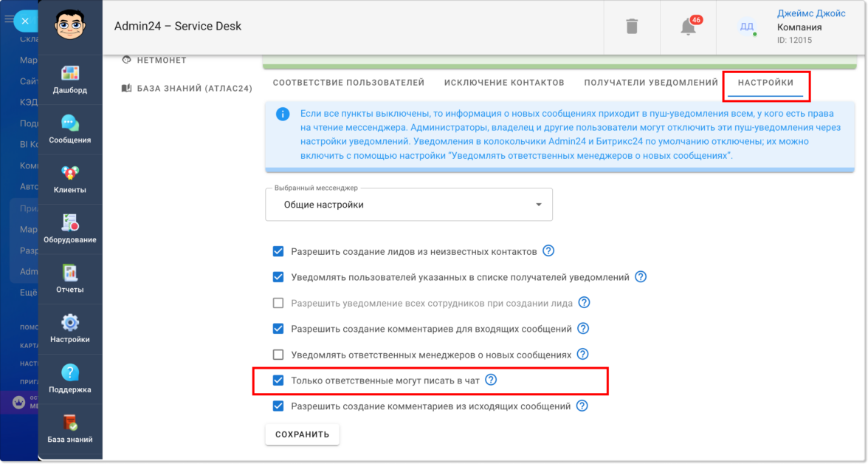Viewport: 868px width, 464px height.
Task: Open the Выбранный мессенджер dropdown
Action: 409,205
